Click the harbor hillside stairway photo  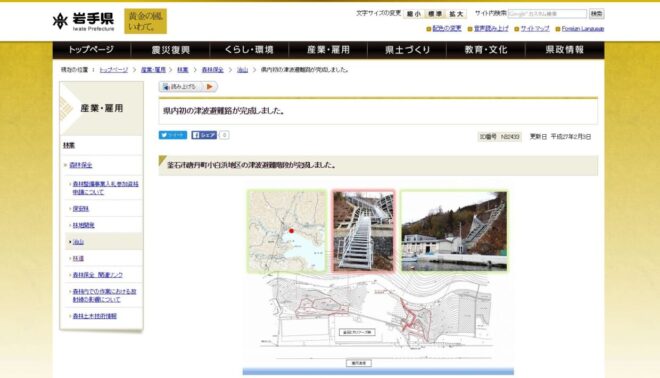[454, 231]
